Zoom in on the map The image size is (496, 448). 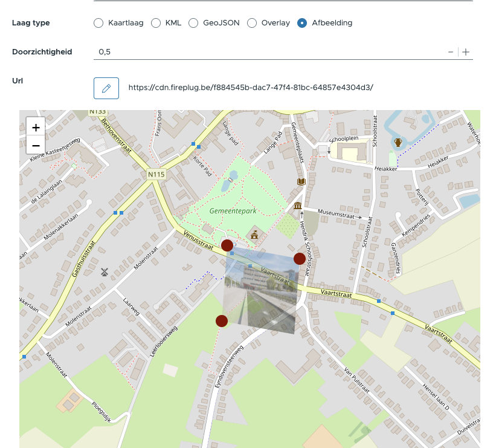point(36,128)
